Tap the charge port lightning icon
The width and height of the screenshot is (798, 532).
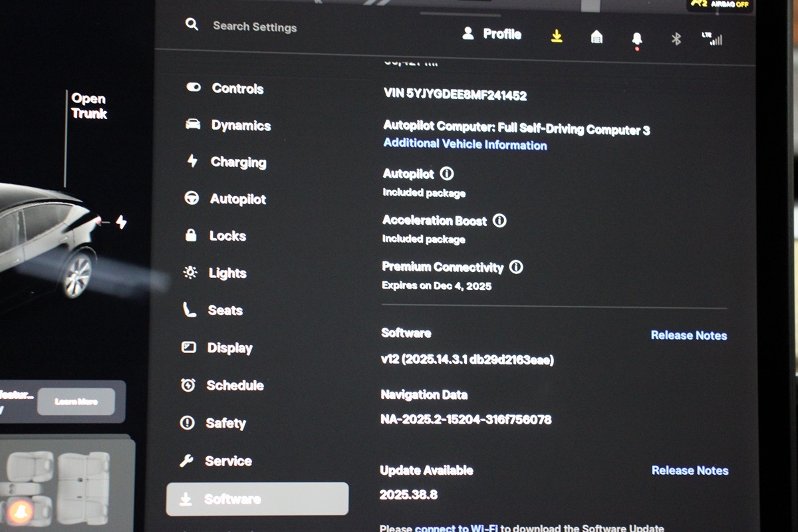(x=121, y=221)
